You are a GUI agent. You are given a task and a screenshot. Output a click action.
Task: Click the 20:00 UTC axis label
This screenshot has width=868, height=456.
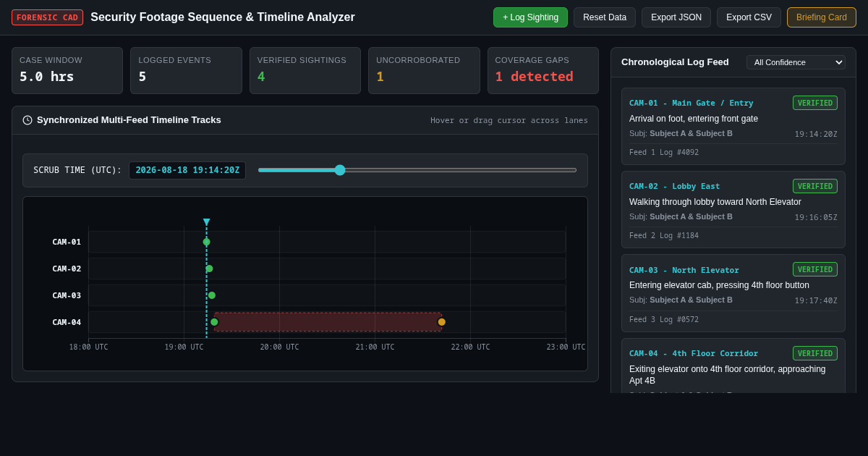click(279, 347)
